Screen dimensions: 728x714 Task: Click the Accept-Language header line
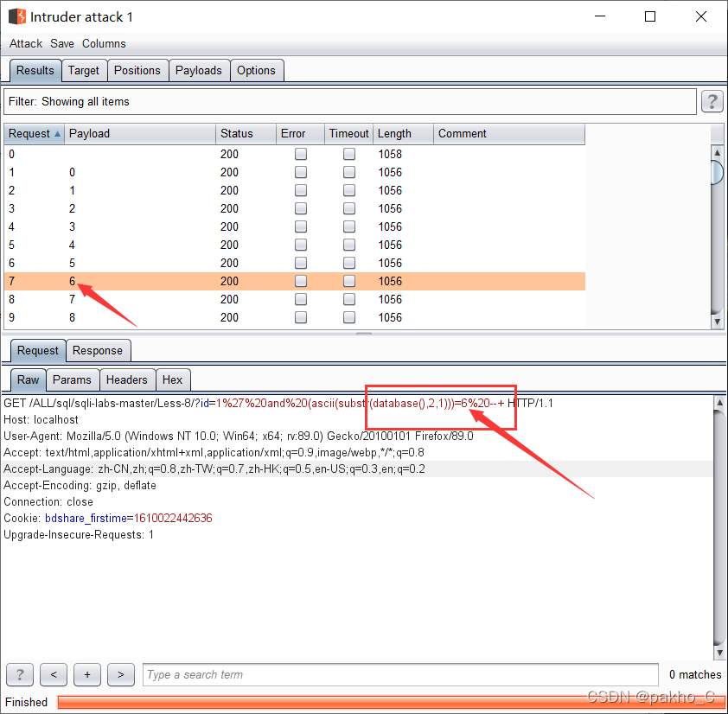pos(214,469)
